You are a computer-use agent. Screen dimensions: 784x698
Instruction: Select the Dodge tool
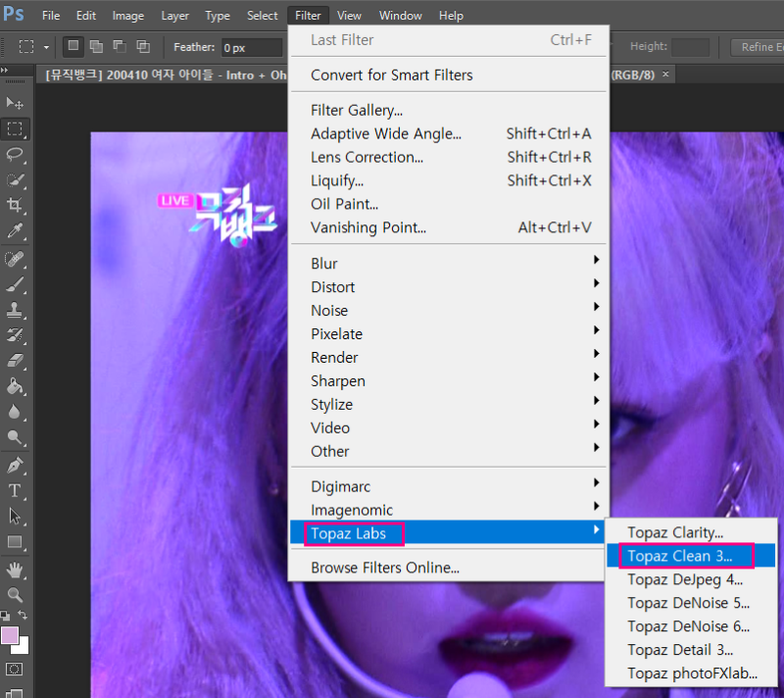tap(15, 437)
